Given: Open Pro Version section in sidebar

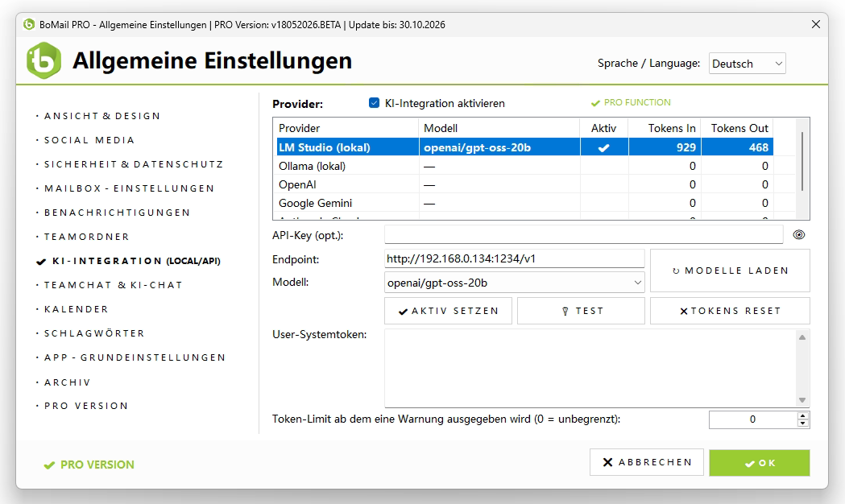Looking at the screenshot, I should pos(86,406).
